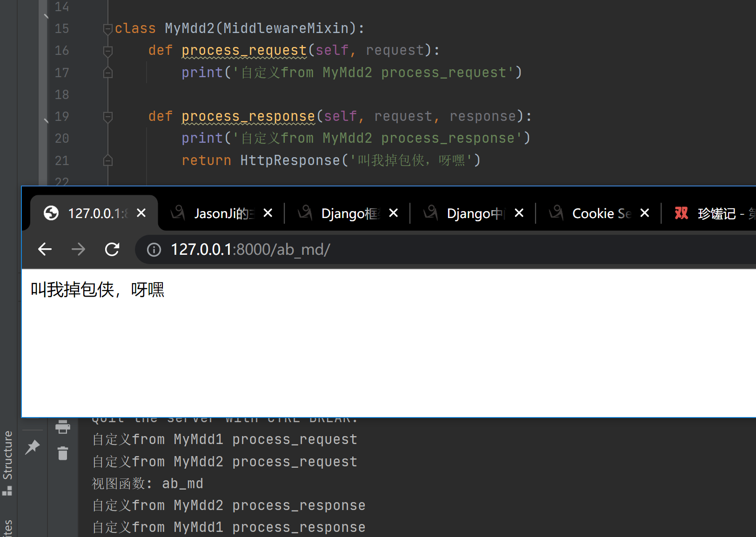The width and height of the screenshot is (756, 537).
Task: Click the page text 叫我掉包侠，呀嘿
Action: [98, 290]
